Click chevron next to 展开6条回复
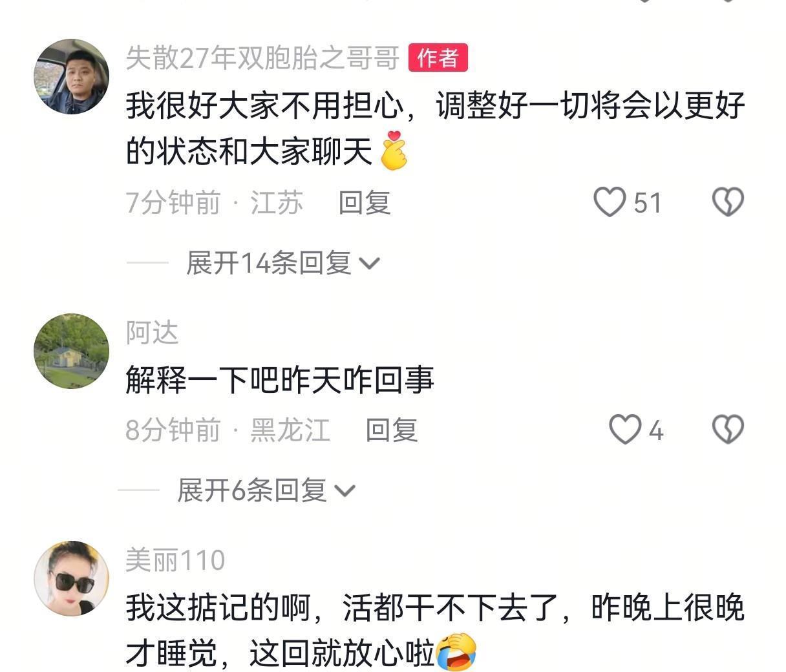The image size is (786, 672). (345, 491)
